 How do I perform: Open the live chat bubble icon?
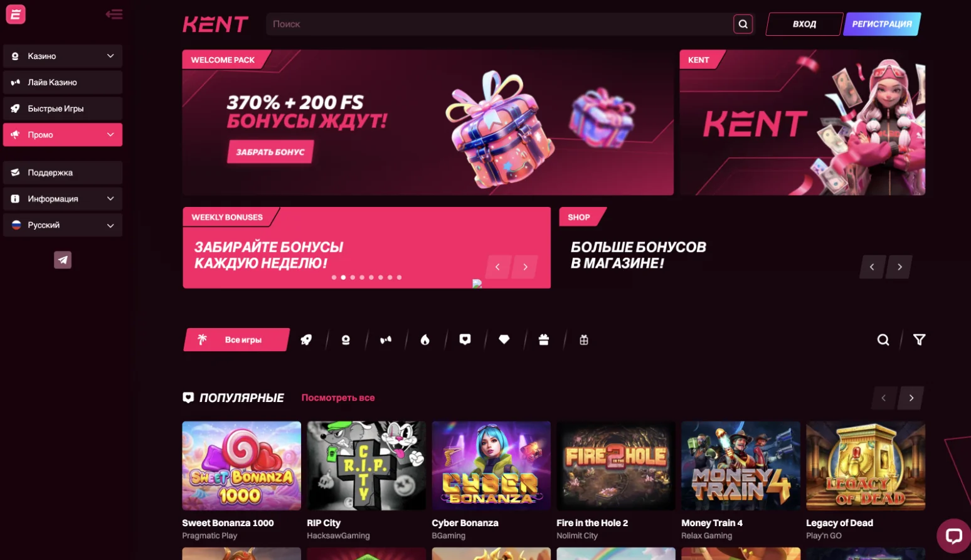[953, 536]
